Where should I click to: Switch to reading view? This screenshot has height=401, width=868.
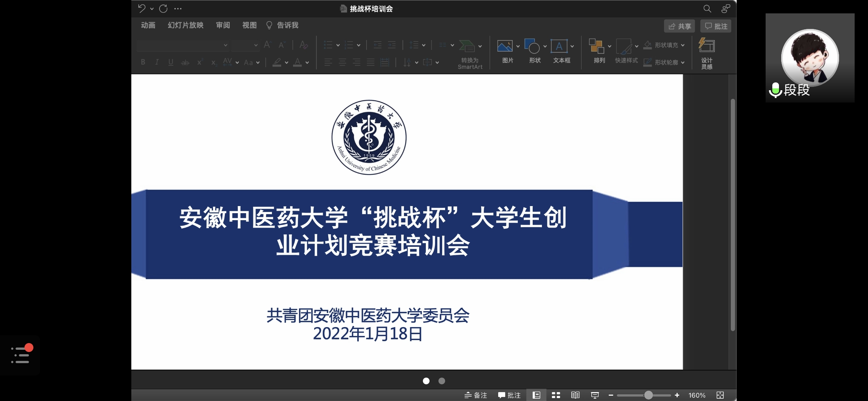[575, 395]
